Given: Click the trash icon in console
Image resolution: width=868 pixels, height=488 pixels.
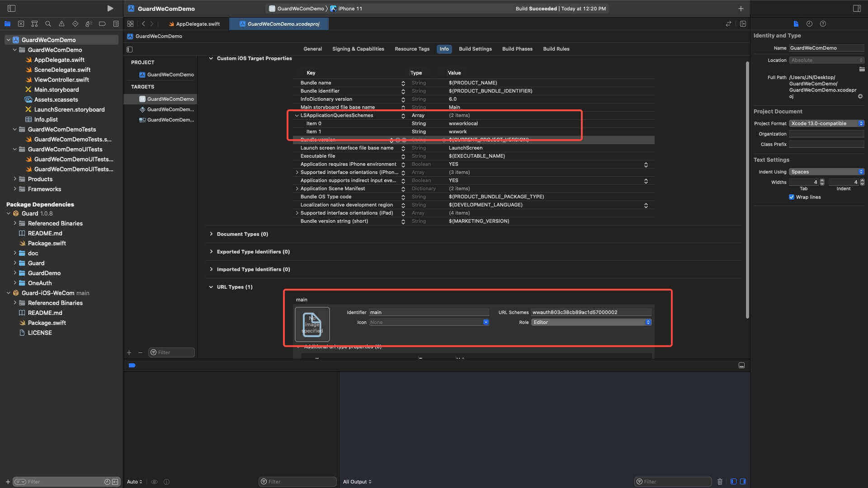Looking at the screenshot, I should click(x=720, y=482).
